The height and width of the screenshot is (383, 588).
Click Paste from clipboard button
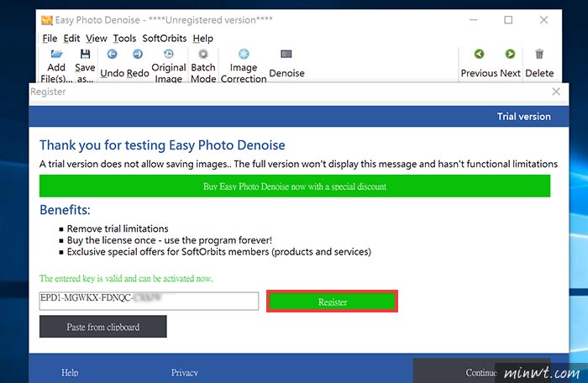[103, 327]
